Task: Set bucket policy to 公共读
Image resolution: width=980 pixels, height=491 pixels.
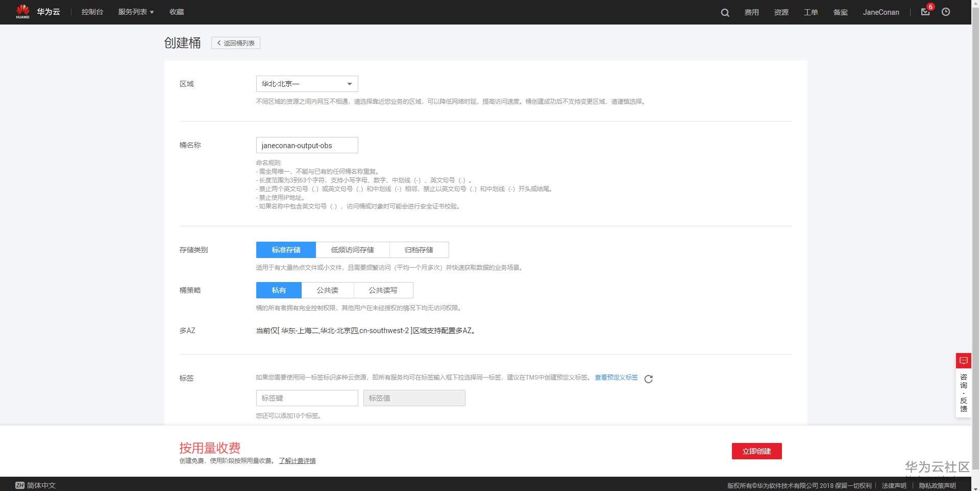Action: (327, 290)
